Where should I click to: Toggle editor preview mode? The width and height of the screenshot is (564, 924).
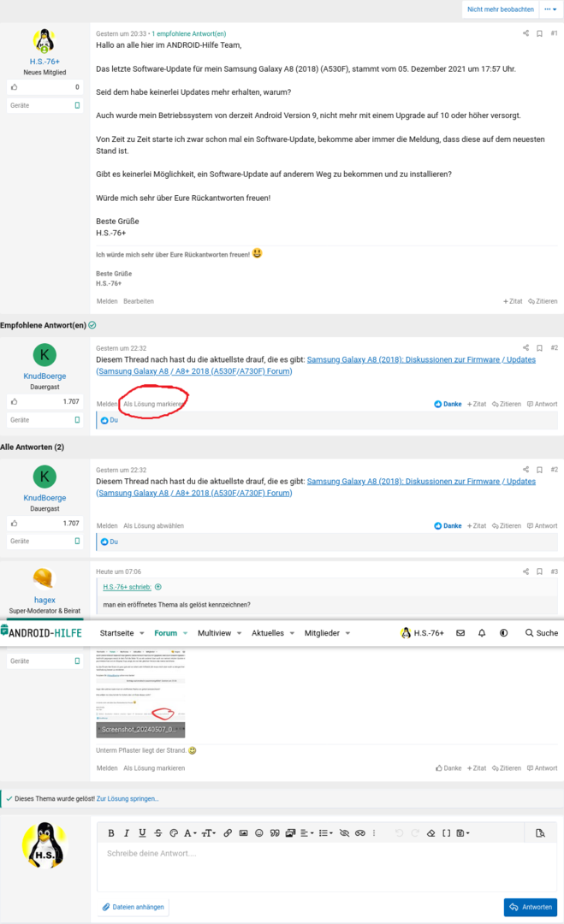540,833
